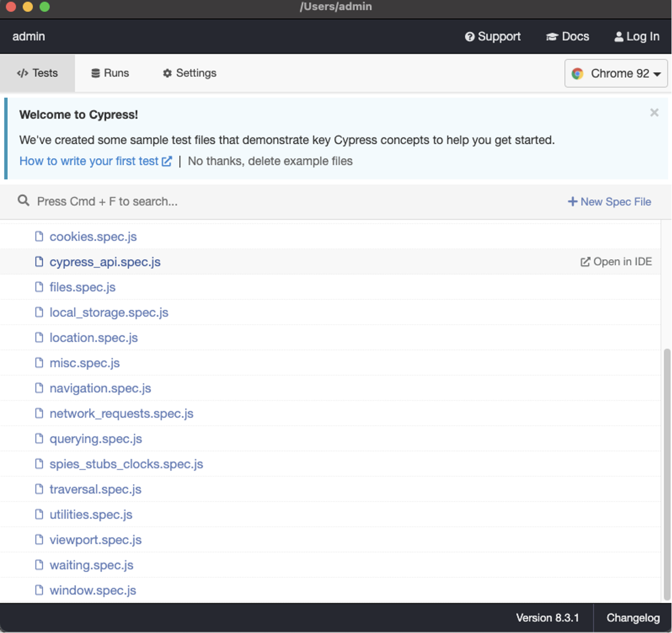This screenshot has height=633, width=672.
Task: Click the file icon beside viewport.spec.js
Action: tap(39, 539)
